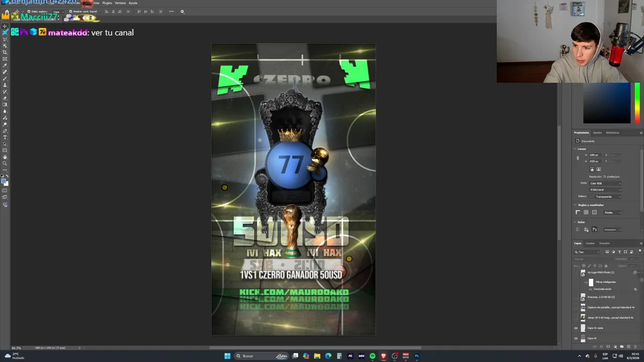Select the Frame tool
Image resolution: width=644 pixels, height=362 pixels.
tap(5, 59)
